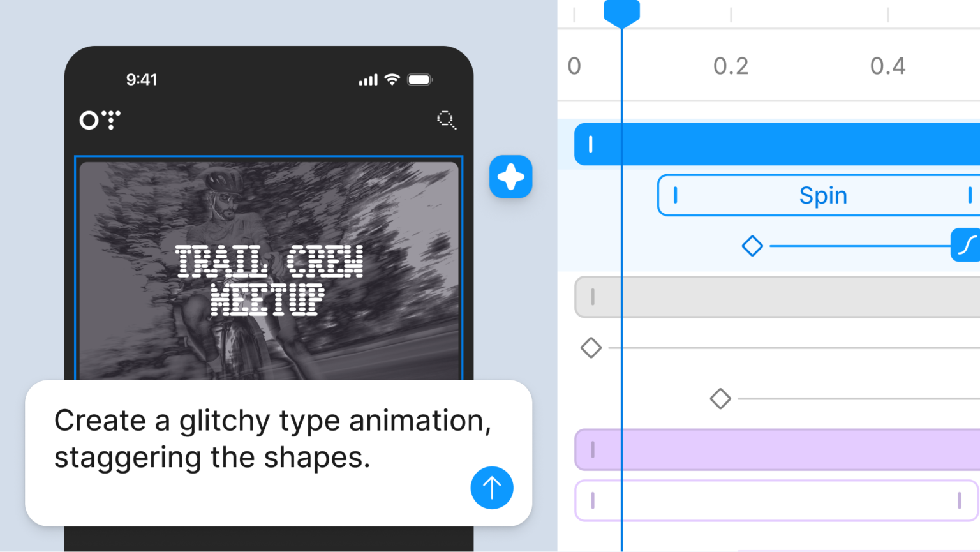
Task: Select the filled purple track bar
Action: click(x=777, y=450)
